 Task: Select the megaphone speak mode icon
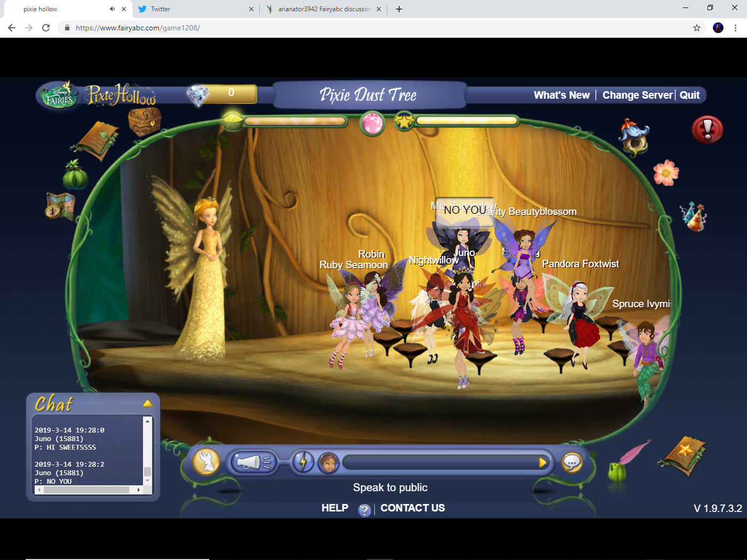(253, 462)
